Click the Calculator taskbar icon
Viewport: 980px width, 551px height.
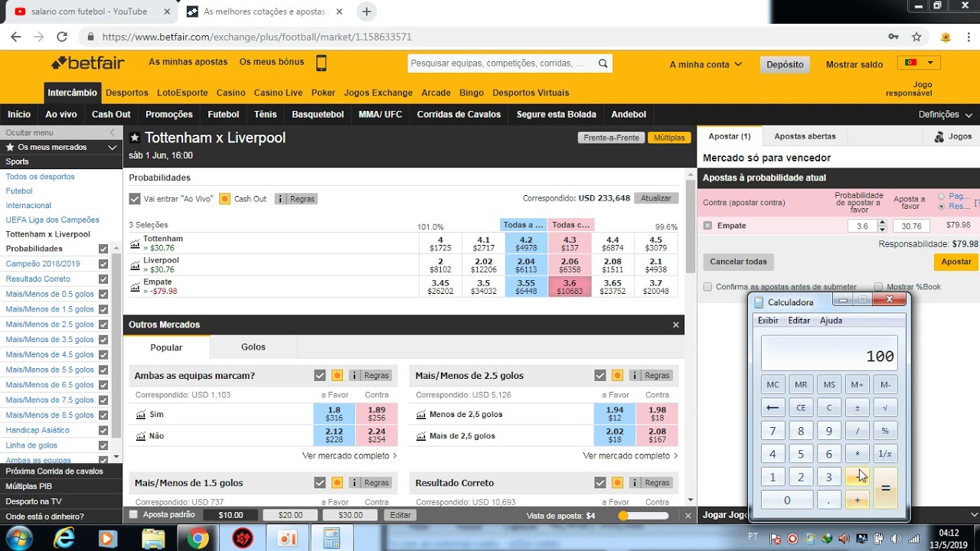(x=332, y=538)
